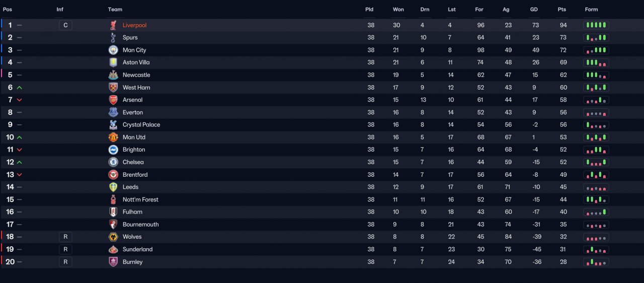Click the Champions 'C' info badge for Liverpool
The width and height of the screenshot is (644, 283).
[65, 25]
